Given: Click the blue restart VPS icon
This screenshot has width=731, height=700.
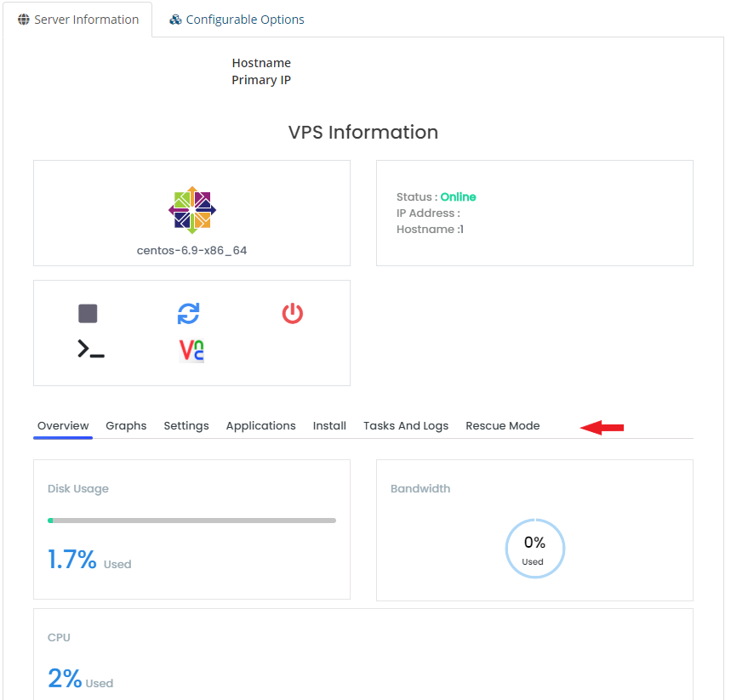Looking at the screenshot, I should pyautogui.click(x=188, y=314).
